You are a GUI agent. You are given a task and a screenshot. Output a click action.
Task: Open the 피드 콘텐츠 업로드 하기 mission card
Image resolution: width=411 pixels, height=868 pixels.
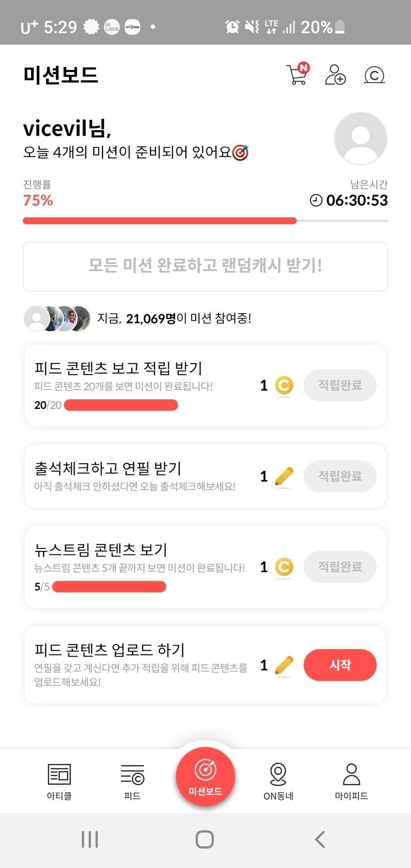click(144, 664)
